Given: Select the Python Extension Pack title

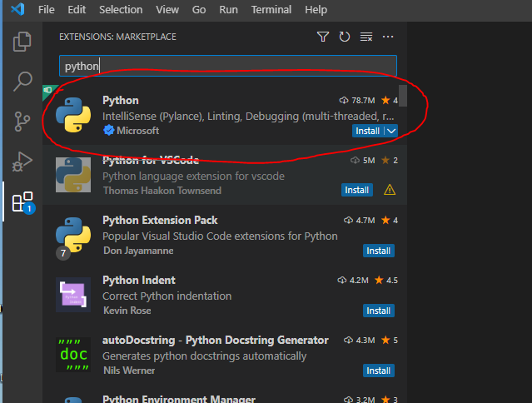Looking at the screenshot, I should point(160,220).
